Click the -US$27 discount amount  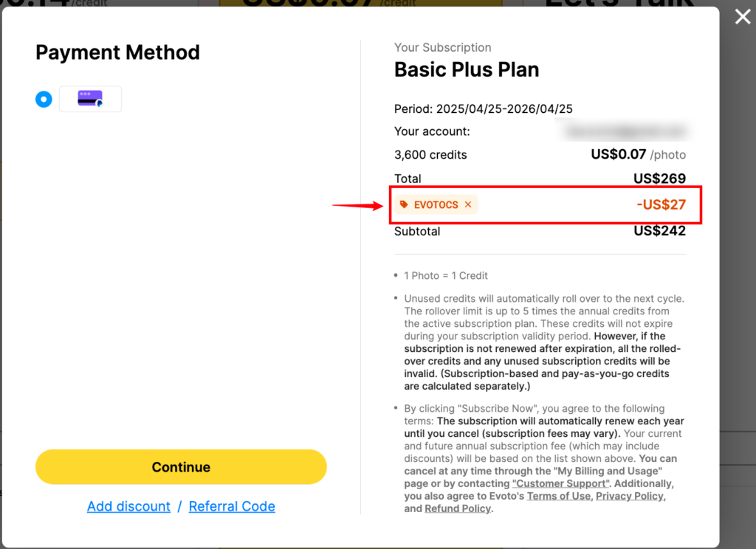click(x=661, y=204)
